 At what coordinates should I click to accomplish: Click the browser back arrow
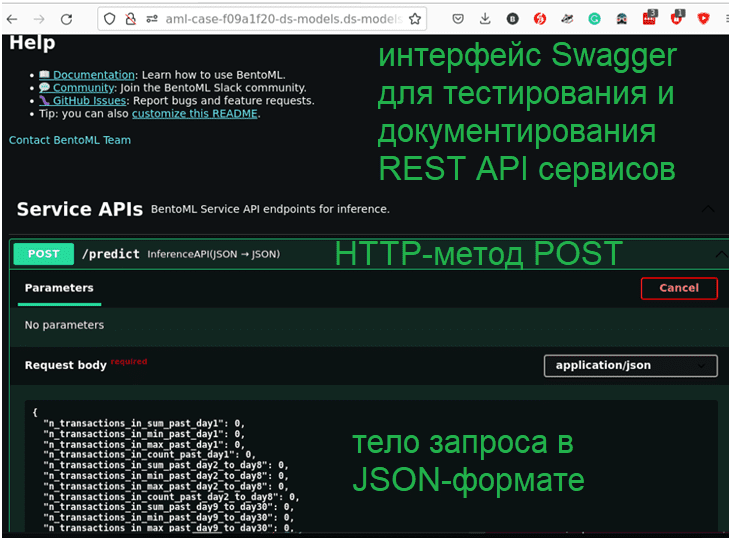click(x=12, y=19)
